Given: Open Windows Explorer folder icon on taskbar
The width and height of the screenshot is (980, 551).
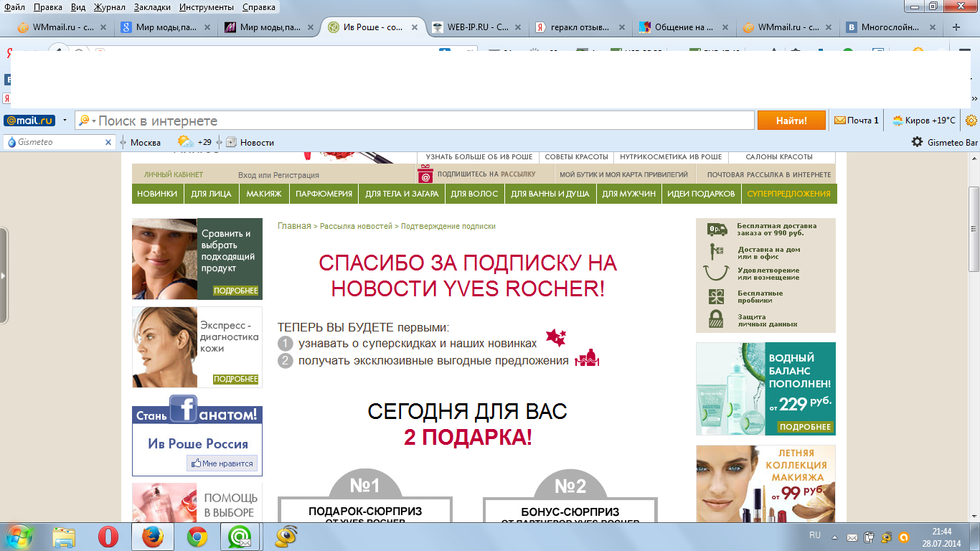Looking at the screenshot, I should (x=64, y=537).
